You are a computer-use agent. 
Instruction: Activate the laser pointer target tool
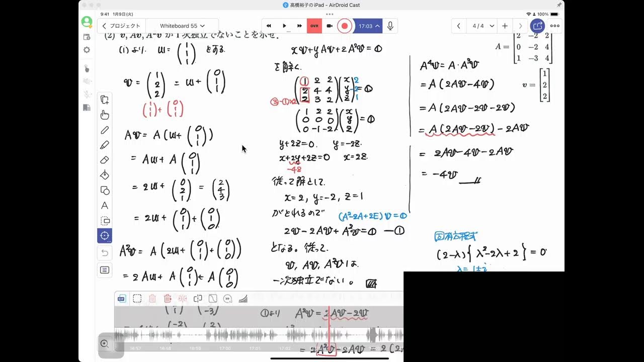(x=105, y=235)
